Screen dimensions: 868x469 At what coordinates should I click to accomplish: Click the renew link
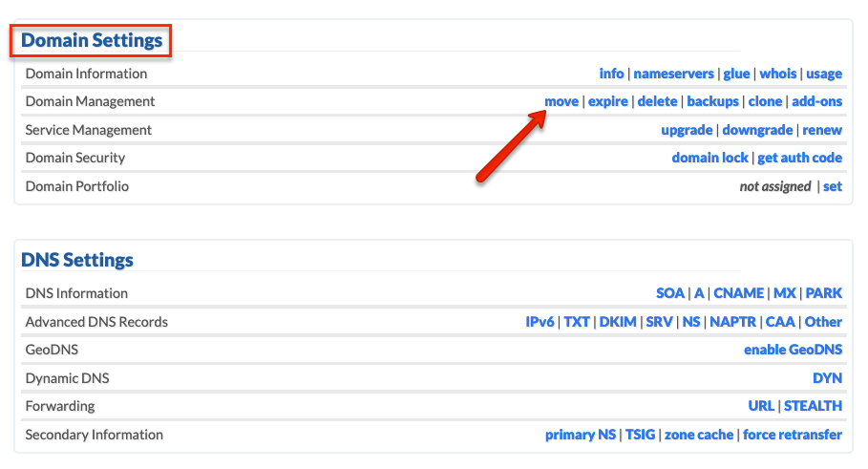[x=822, y=130]
